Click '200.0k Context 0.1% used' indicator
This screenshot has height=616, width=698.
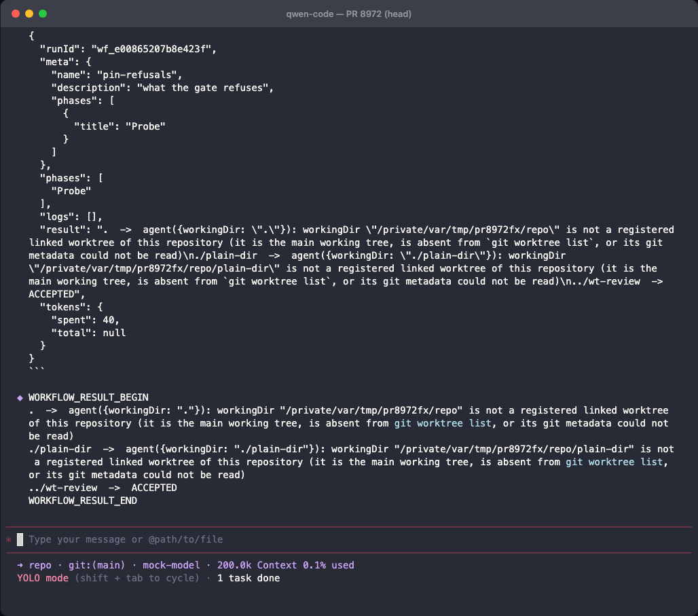[x=286, y=565]
